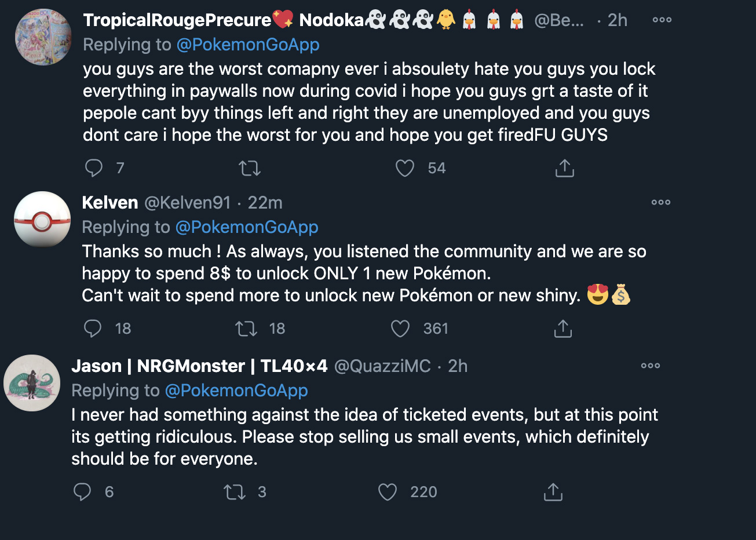Retweet TropicalRougePrecure's tweet
This screenshot has height=540, width=756.
tap(250, 168)
